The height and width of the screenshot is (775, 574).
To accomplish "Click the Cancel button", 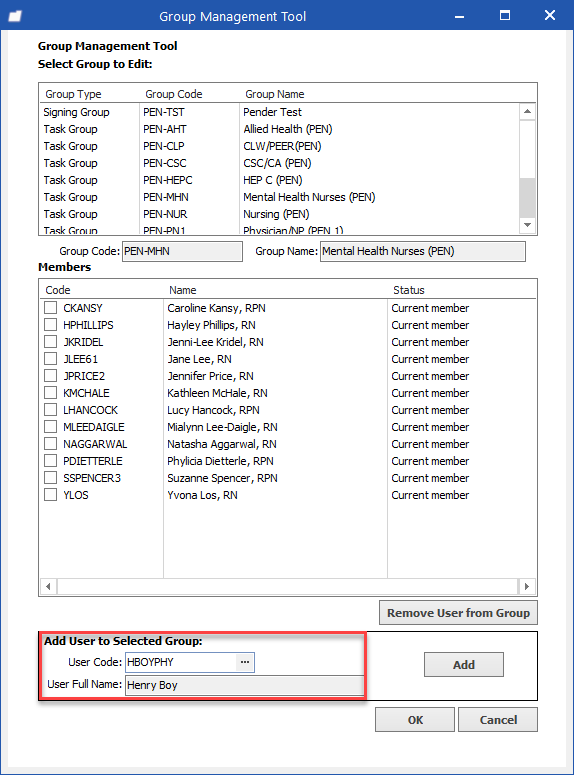I will pyautogui.click(x=498, y=720).
